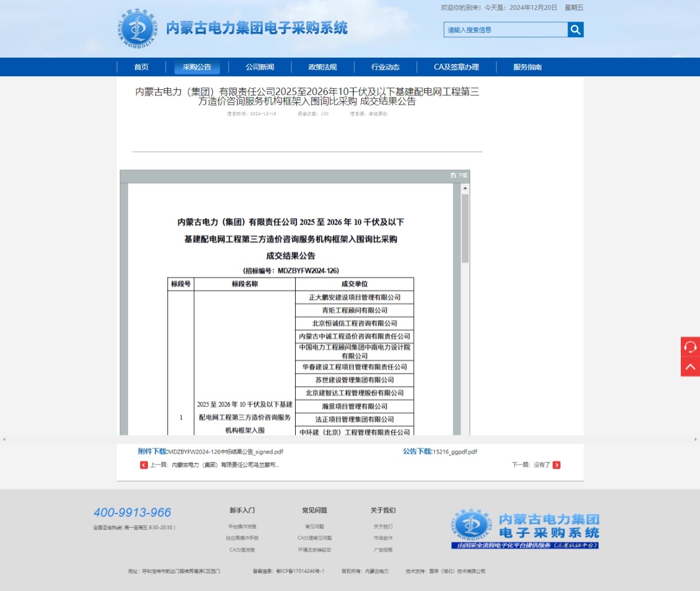Select the 采购公告 navigation tab
Image resolution: width=700 pixels, height=591 pixels.
tap(197, 67)
